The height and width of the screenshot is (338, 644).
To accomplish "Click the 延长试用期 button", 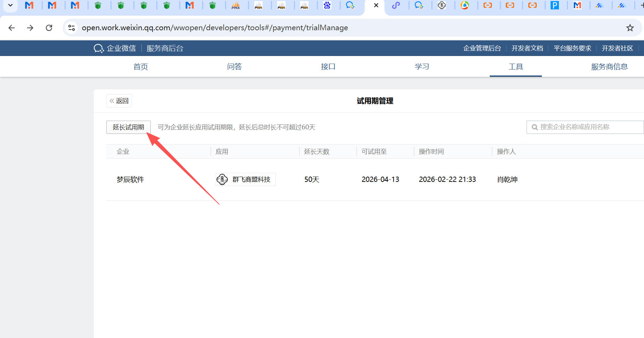I will click(128, 127).
